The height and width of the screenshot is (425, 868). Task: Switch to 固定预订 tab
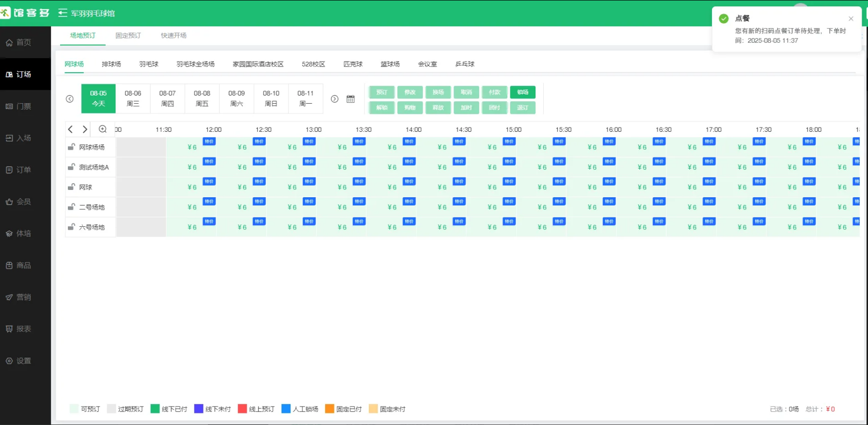[128, 35]
